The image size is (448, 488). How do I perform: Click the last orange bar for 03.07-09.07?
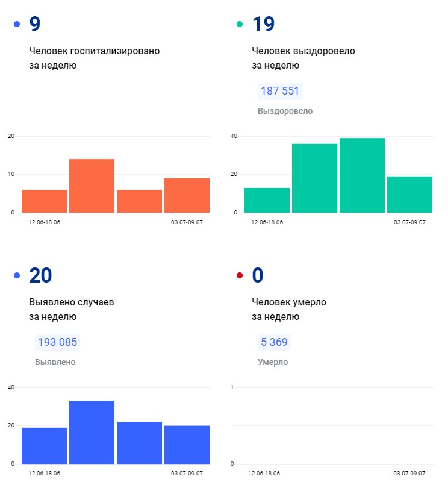[x=187, y=195]
